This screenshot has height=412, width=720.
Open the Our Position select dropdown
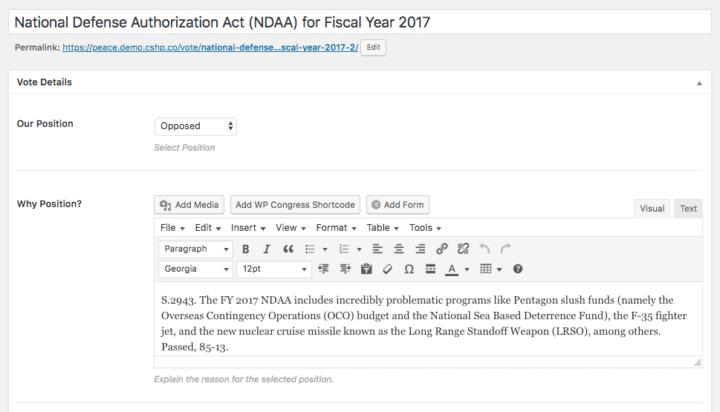click(196, 126)
